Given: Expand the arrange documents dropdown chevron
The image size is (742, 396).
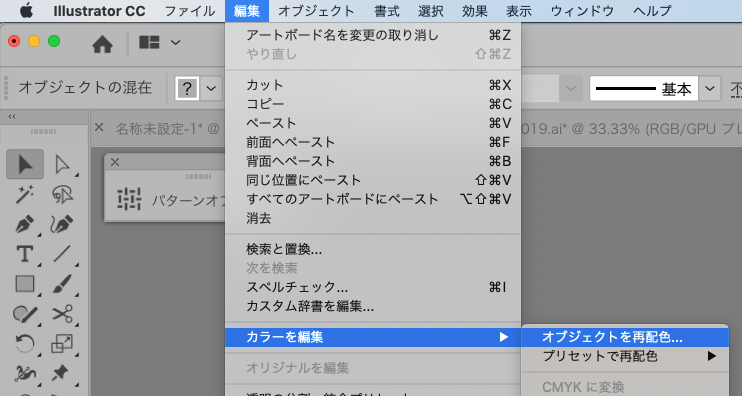Looking at the screenshot, I should [x=176, y=43].
